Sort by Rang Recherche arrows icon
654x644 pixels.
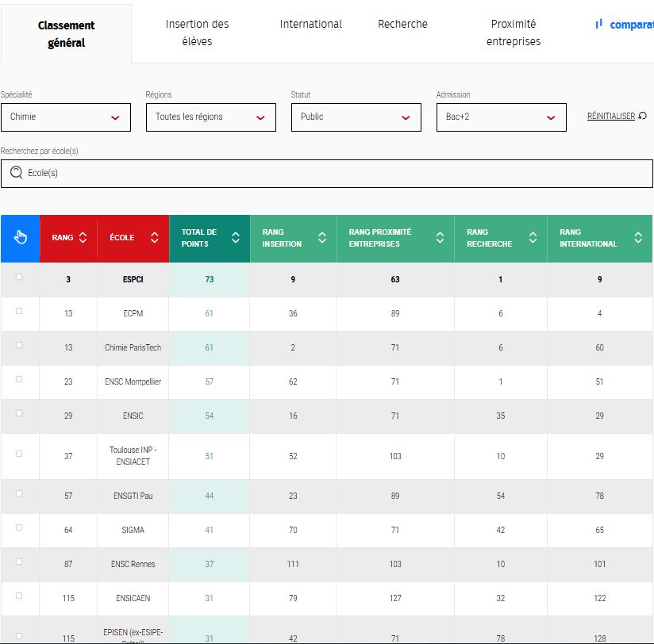point(533,238)
